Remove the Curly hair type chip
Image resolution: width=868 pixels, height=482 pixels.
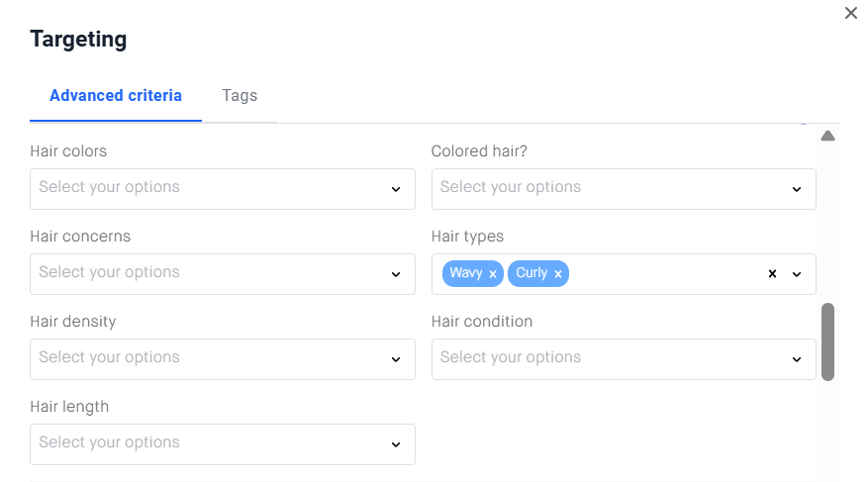coord(558,274)
